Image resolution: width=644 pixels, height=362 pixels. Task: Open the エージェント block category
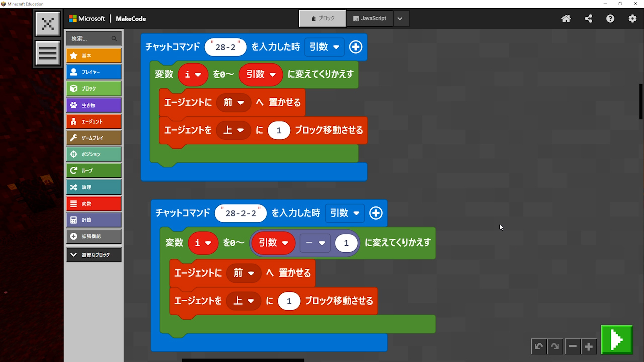click(x=94, y=121)
